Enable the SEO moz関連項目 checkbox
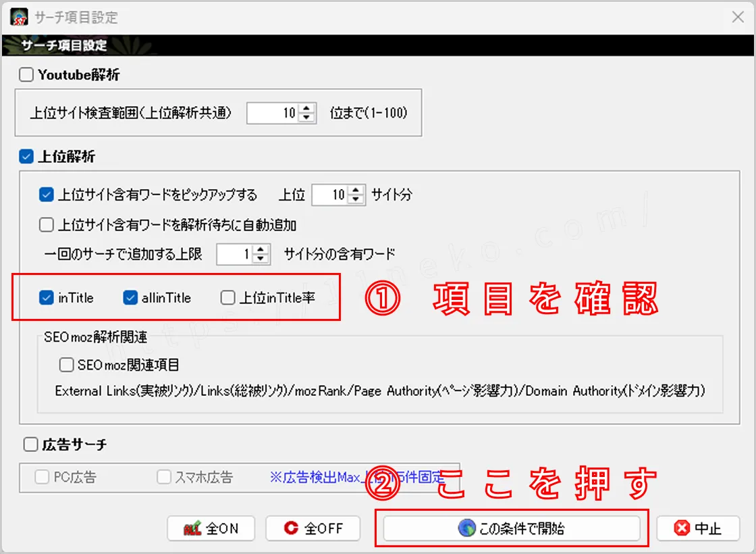The height and width of the screenshot is (554, 756). tap(66, 365)
